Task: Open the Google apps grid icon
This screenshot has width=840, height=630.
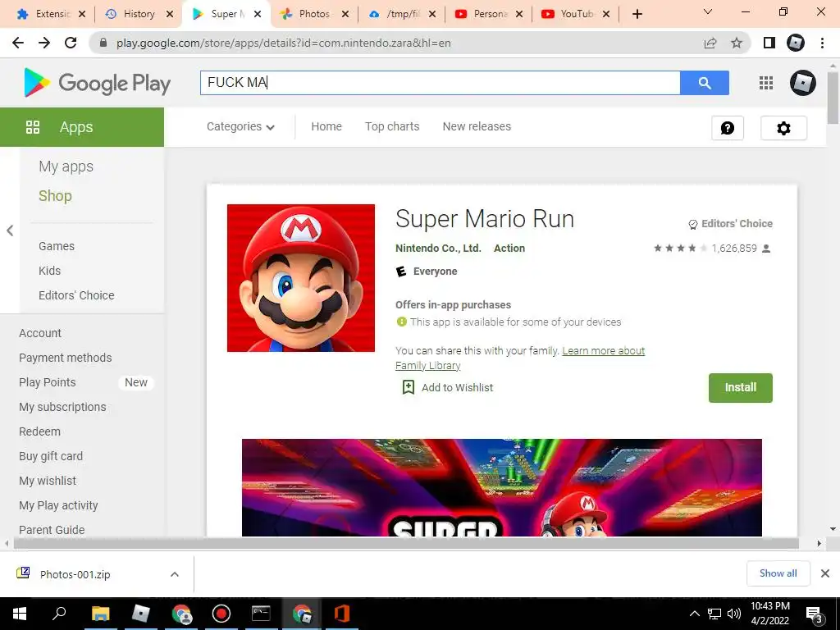Action: (x=766, y=83)
